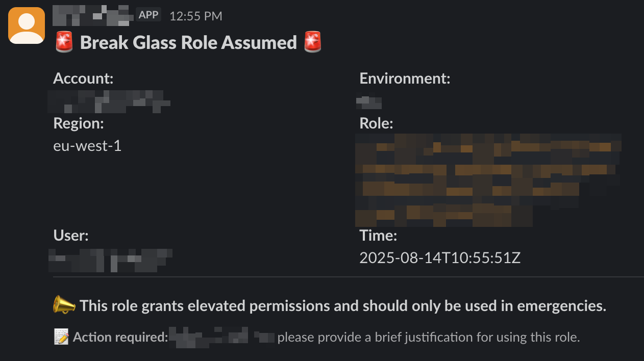Click the memo pencil emoji icon
The height and width of the screenshot is (361, 644).
pos(61,337)
